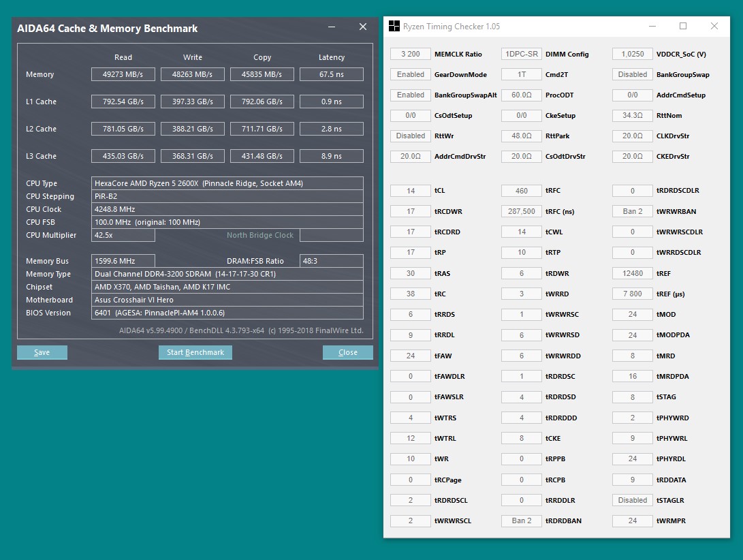The image size is (743, 560).
Task: Select the tCL timing value box
Action: pos(411,191)
